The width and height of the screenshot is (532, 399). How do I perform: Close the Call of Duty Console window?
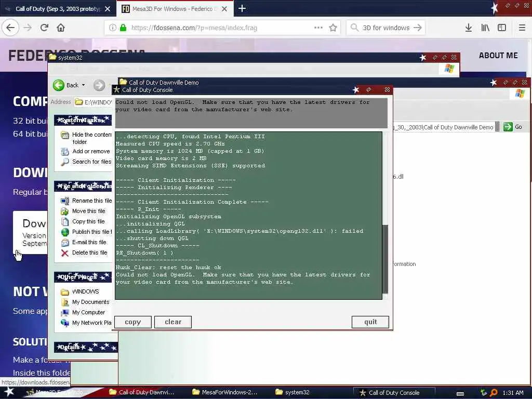387,90
